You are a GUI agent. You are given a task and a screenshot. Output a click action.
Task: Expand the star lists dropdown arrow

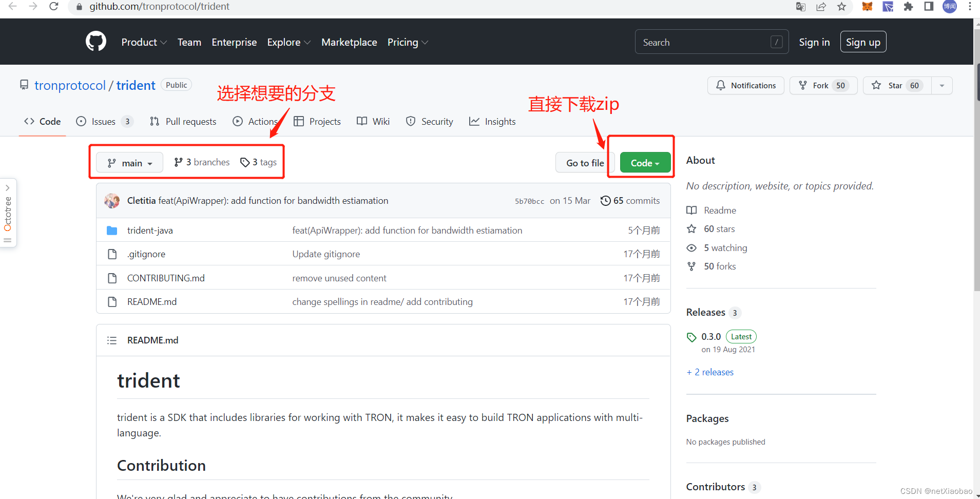[x=942, y=85]
